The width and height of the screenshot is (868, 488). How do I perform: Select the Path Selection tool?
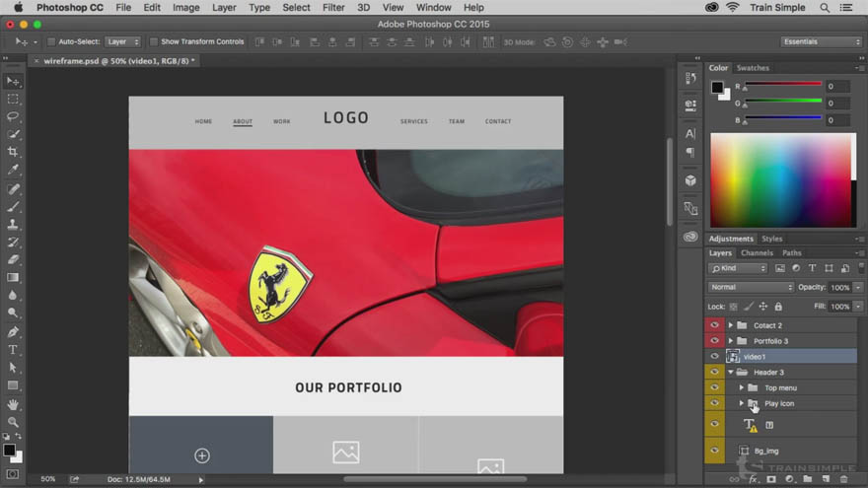tap(13, 368)
